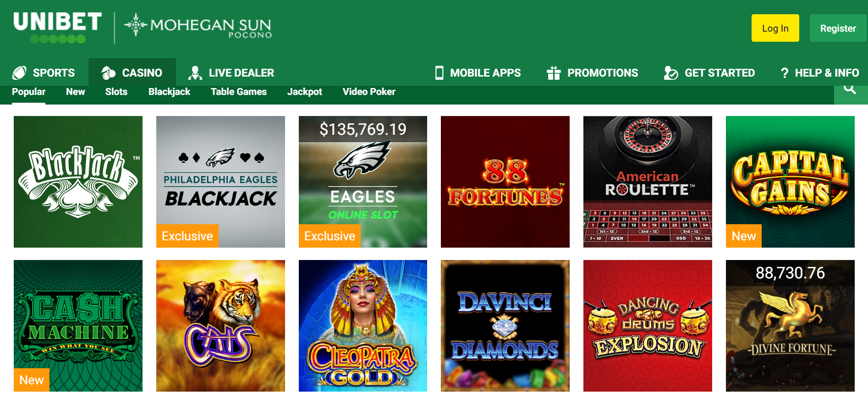Launch the 88 Fortunes slot game

click(x=505, y=182)
